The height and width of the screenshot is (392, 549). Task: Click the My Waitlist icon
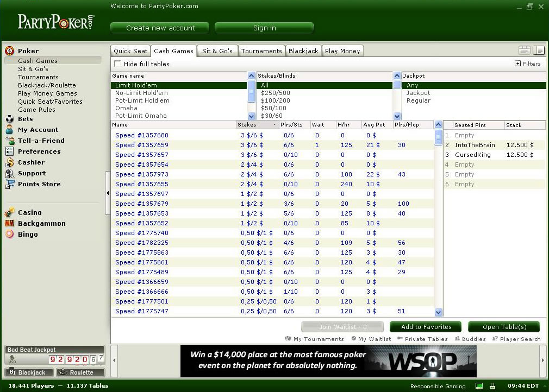(x=354, y=338)
